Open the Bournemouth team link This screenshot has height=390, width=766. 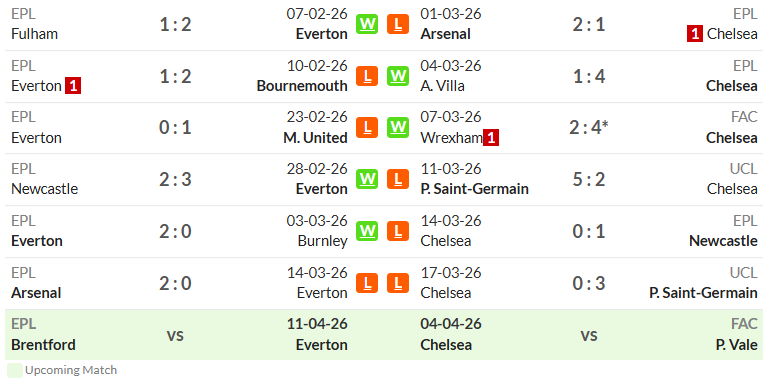(x=302, y=86)
